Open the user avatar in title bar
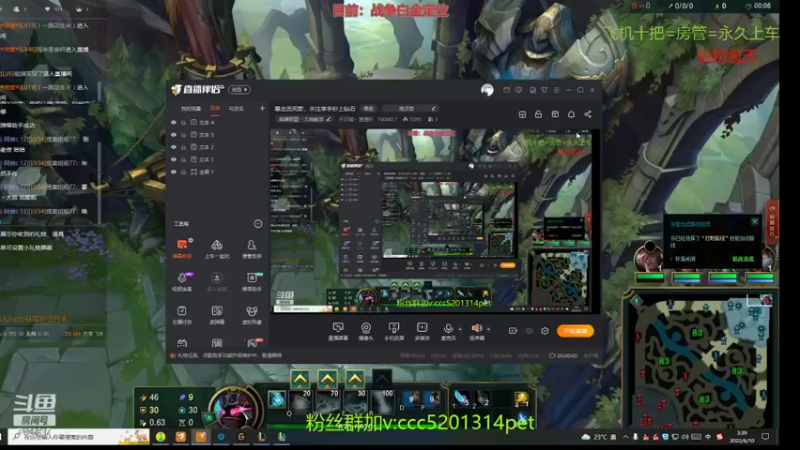This screenshot has width=800, height=450. [x=487, y=90]
